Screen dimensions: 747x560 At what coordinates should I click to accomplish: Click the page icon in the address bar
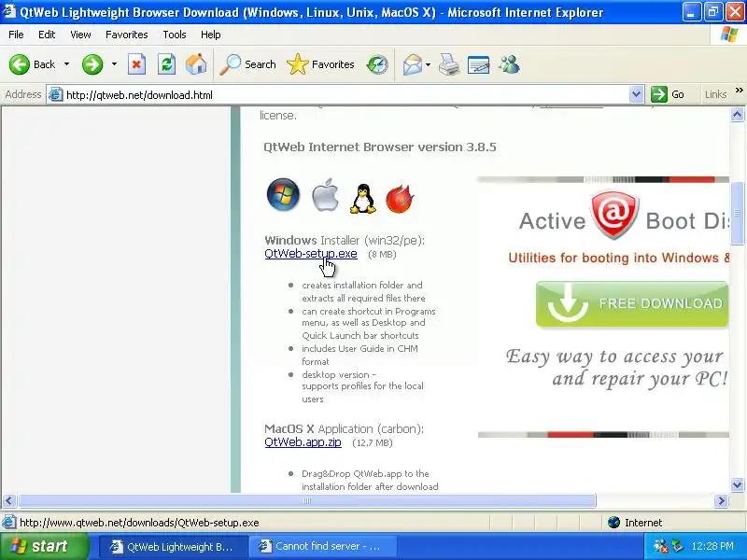point(56,95)
